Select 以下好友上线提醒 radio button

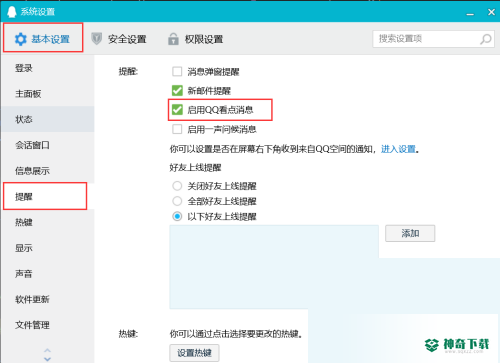tap(177, 216)
